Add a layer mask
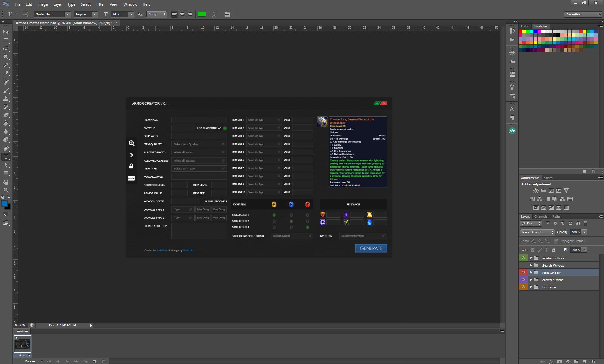The height and width of the screenshot is (364, 604). coord(559,361)
